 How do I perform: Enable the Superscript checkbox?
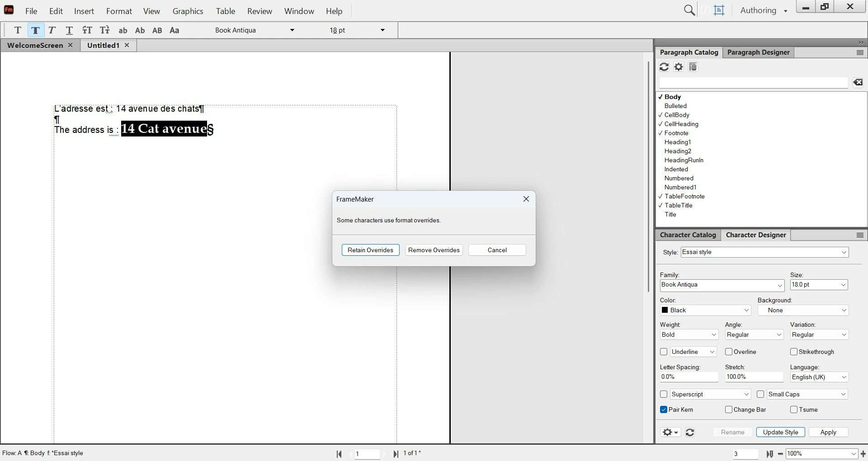(664, 394)
